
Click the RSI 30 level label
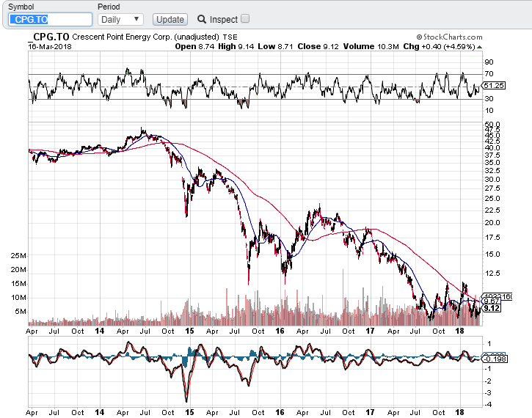(x=489, y=99)
